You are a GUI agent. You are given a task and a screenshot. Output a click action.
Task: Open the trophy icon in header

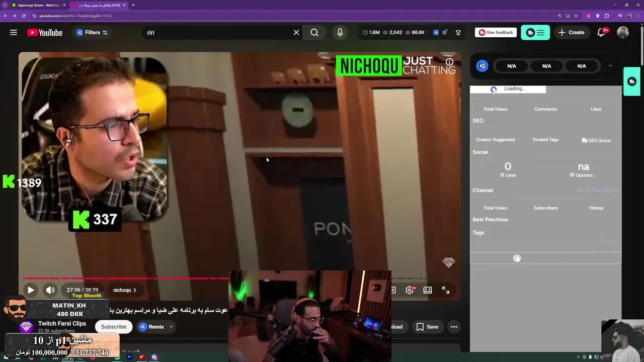(458, 33)
